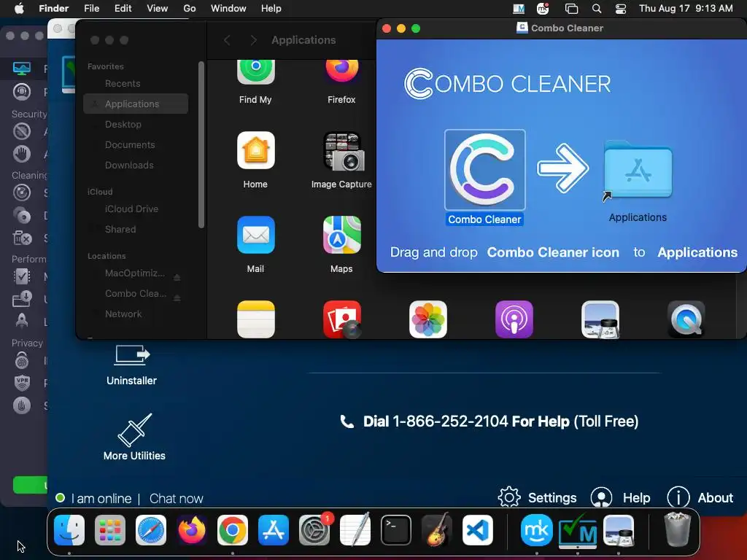Screen dimensions: 747x560
Task: Open Launchpad from the Dock
Action: point(110,530)
